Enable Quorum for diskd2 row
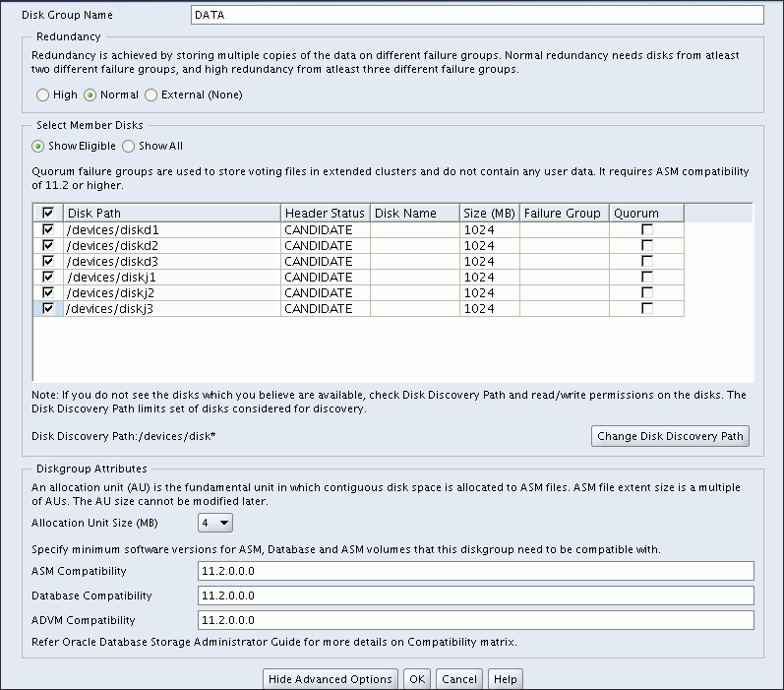Viewport: 784px width, 690px height. pyautogui.click(x=647, y=245)
